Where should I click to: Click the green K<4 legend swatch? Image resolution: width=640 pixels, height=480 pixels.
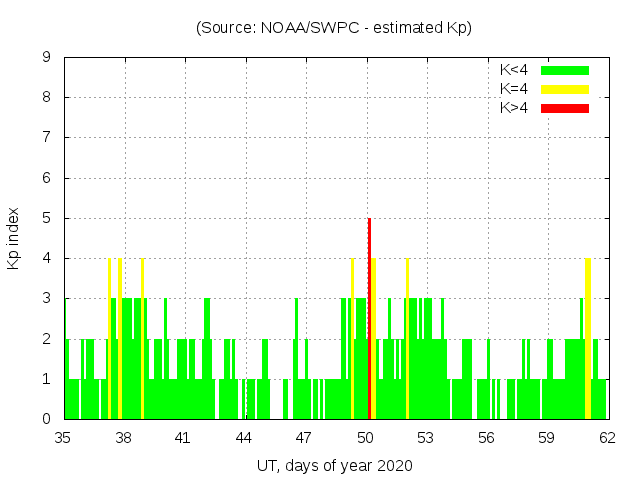click(x=565, y=70)
